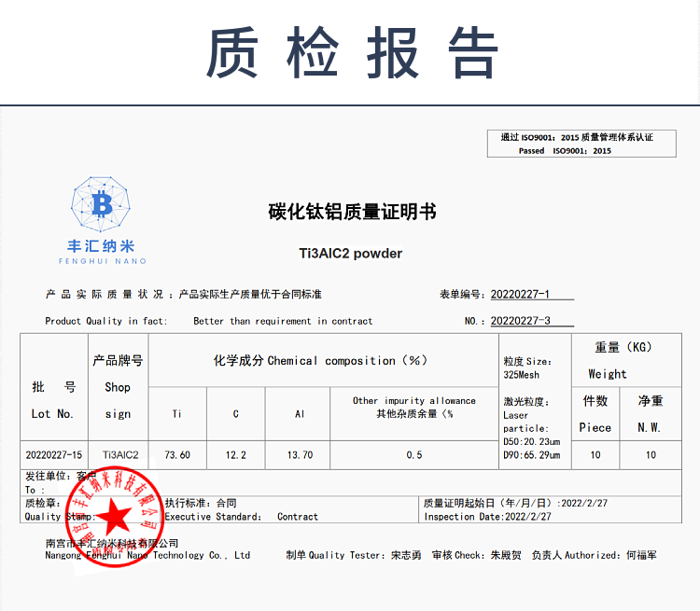The width and height of the screenshot is (700, 611).
Task: Click the 执行标准: 合同 text
Action: pos(201,503)
